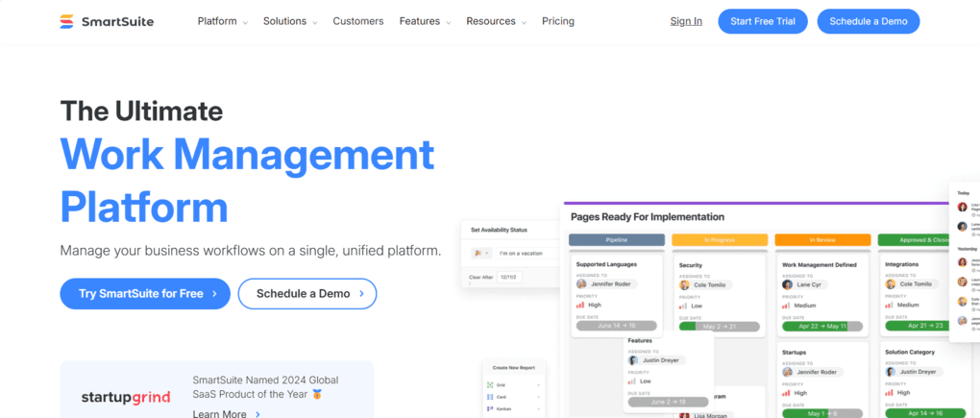Click the startupgrind logo

[x=126, y=397]
